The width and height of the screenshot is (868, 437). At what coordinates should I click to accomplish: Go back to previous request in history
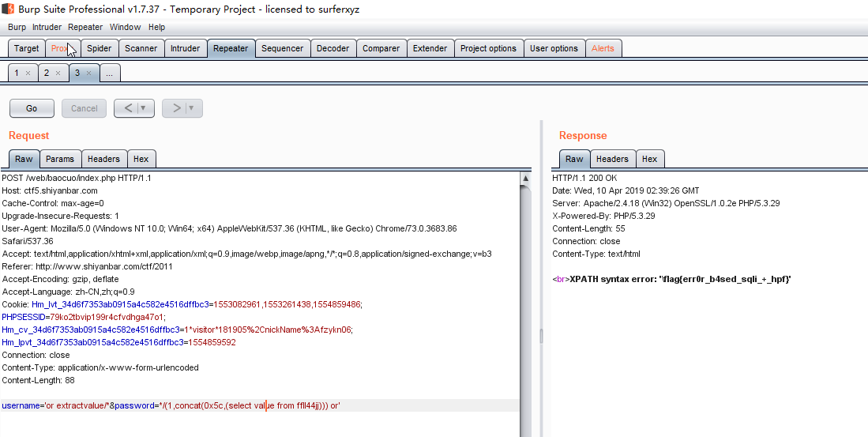[x=128, y=108]
